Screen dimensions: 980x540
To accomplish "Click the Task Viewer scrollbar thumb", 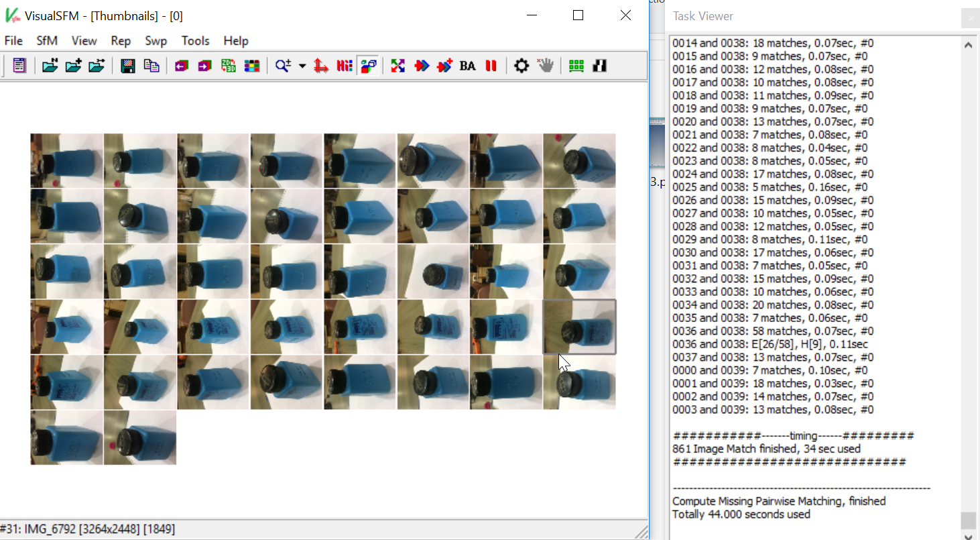I will click(x=969, y=521).
